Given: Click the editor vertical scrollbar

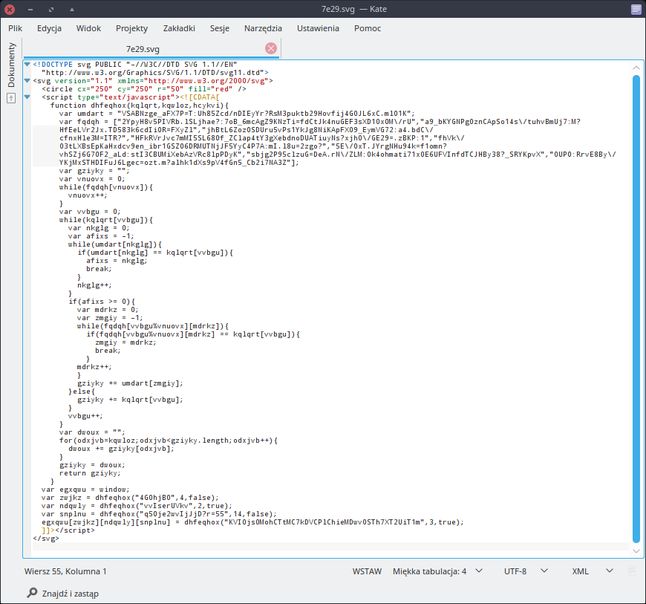Looking at the screenshot, I should point(637,309).
